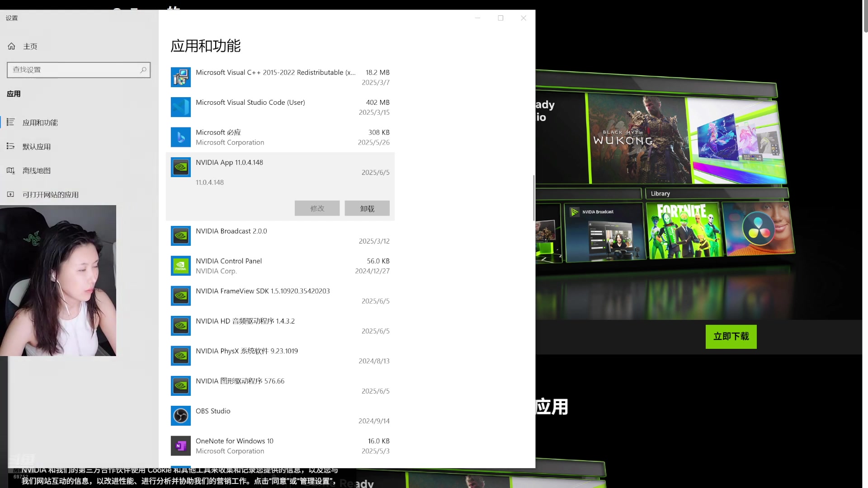Select the Microsoft Bing app icon

coord(180,137)
